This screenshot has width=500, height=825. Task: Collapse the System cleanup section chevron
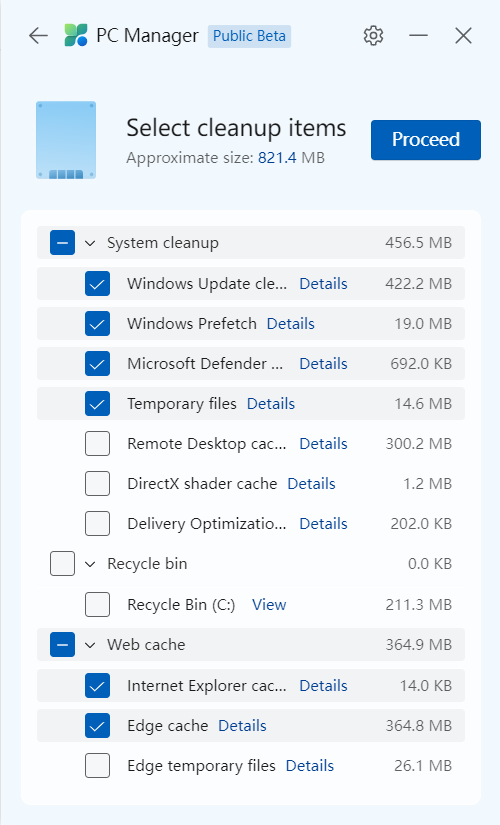(90, 243)
